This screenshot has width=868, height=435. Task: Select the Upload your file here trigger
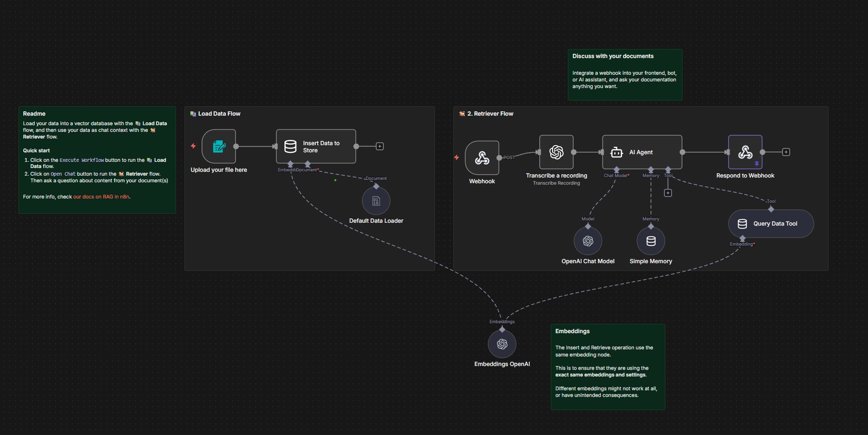coord(218,147)
